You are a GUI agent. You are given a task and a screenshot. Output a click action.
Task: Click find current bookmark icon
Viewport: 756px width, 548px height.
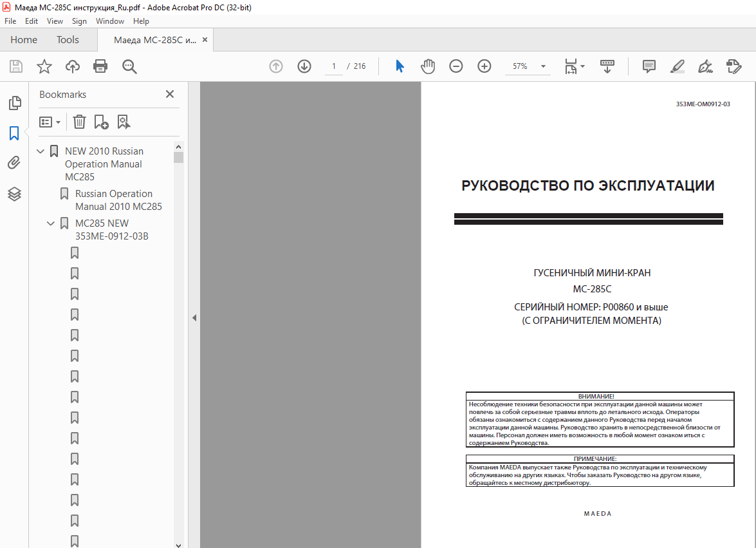pyautogui.click(x=124, y=122)
